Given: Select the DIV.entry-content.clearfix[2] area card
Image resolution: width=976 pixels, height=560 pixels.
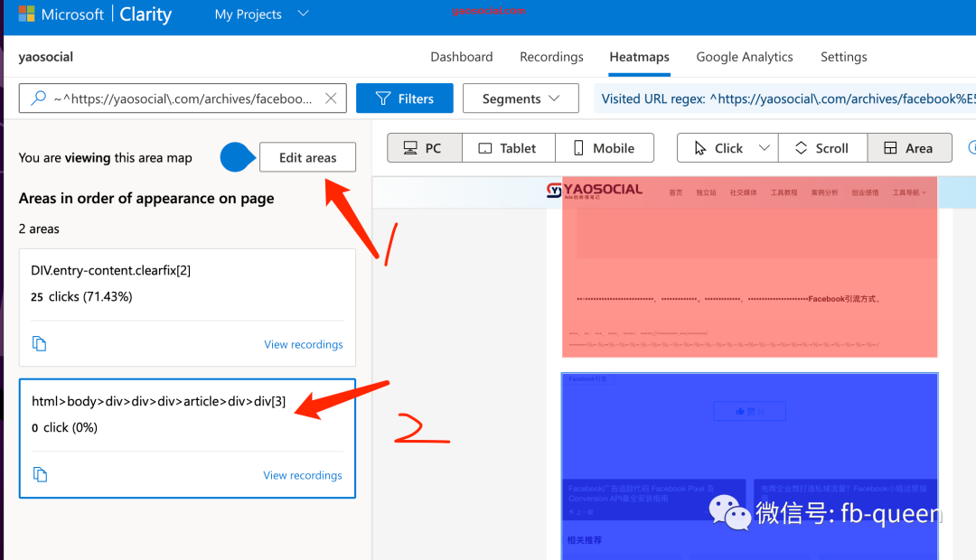Looking at the screenshot, I should [187, 307].
